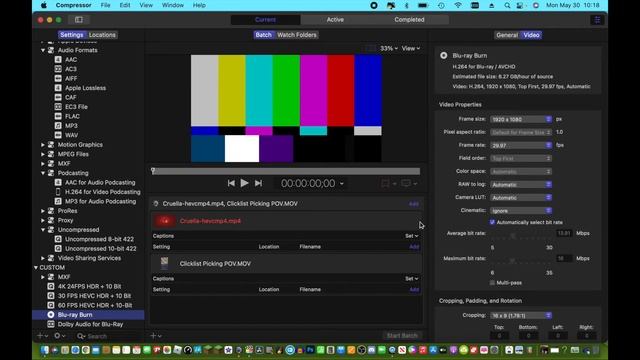Image resolution: width=640 pixels, height=360 pixels.
Task: Open the File menu
Action: 105,5
